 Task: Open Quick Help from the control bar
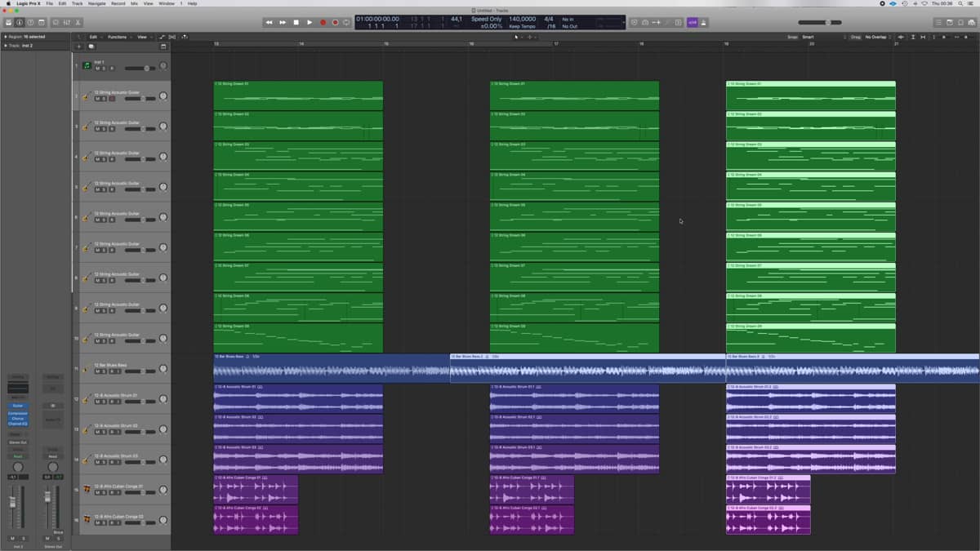(30, 22)
